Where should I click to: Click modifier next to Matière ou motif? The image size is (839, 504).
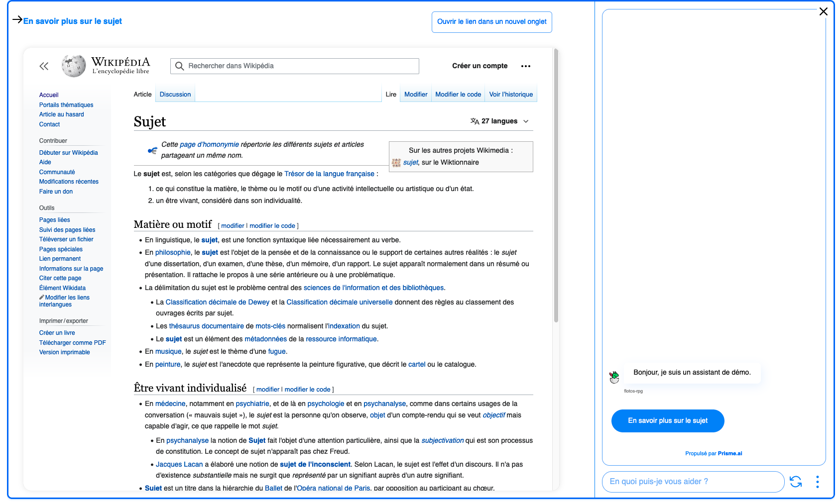click(x=233, y=226)
